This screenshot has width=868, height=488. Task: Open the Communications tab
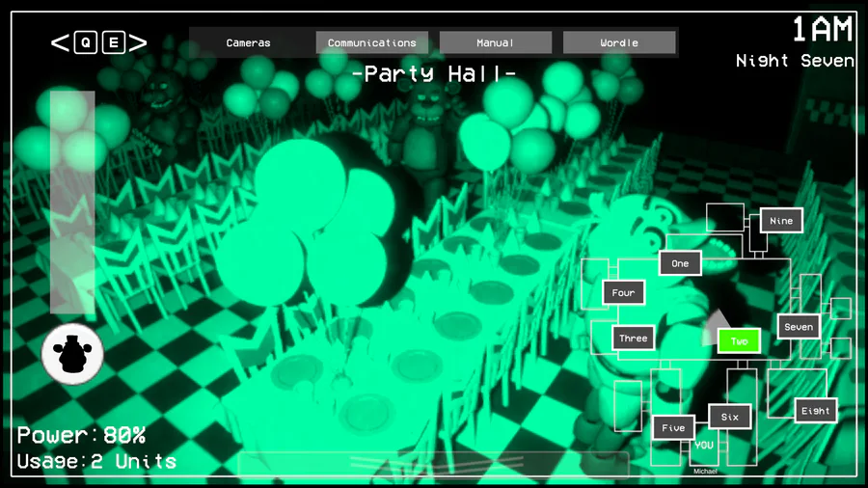pyautogui.click(x=372, y=42)
